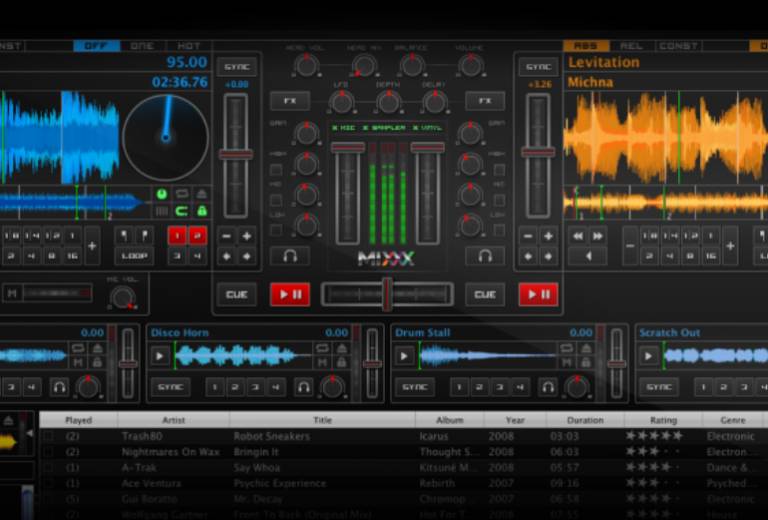Check the Mid kill box on blue channel
Image resolution: width=768 pixels, height=520 pixels.
(x=276, y=200)
